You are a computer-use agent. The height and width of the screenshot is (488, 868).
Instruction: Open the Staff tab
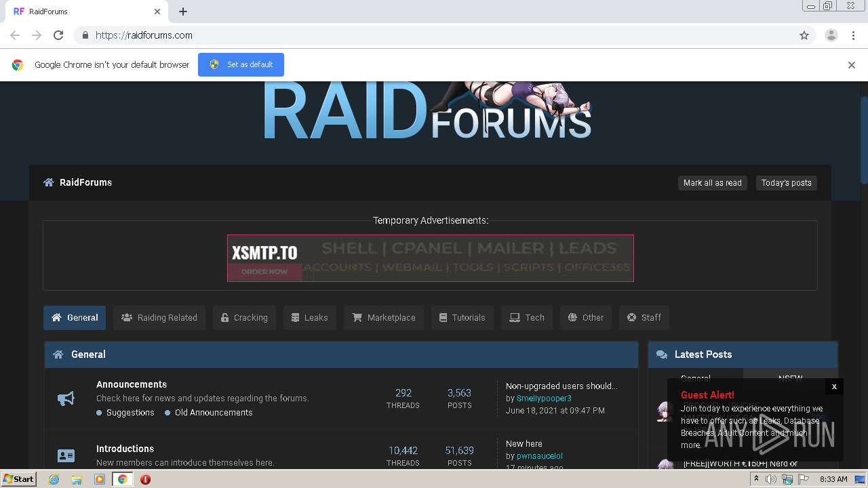click(644, 317)
